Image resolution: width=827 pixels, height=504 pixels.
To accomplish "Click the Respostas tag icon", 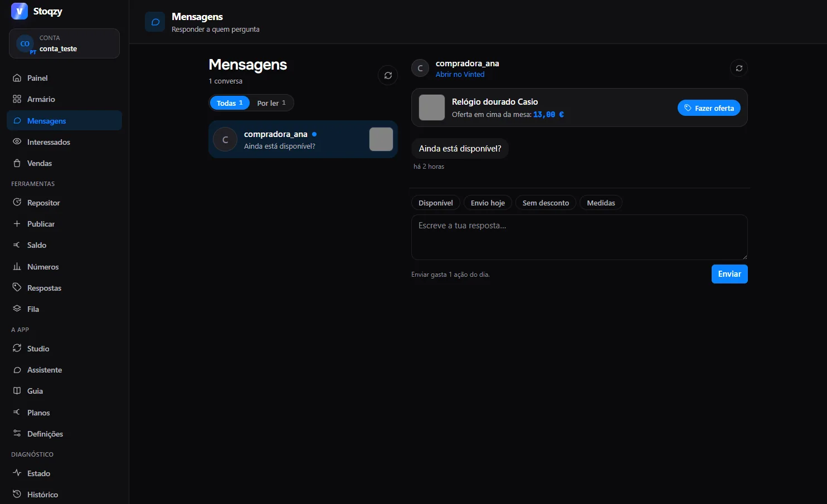I will (17, 288).
